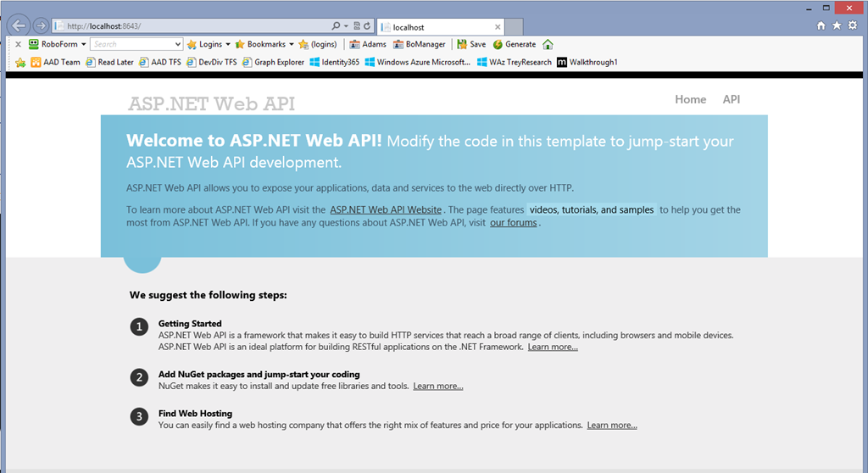This screenshot has width=868, height=473.
Task: Click the Welcome to ASP.NET Web API! heading
Action: click(254, 140)
